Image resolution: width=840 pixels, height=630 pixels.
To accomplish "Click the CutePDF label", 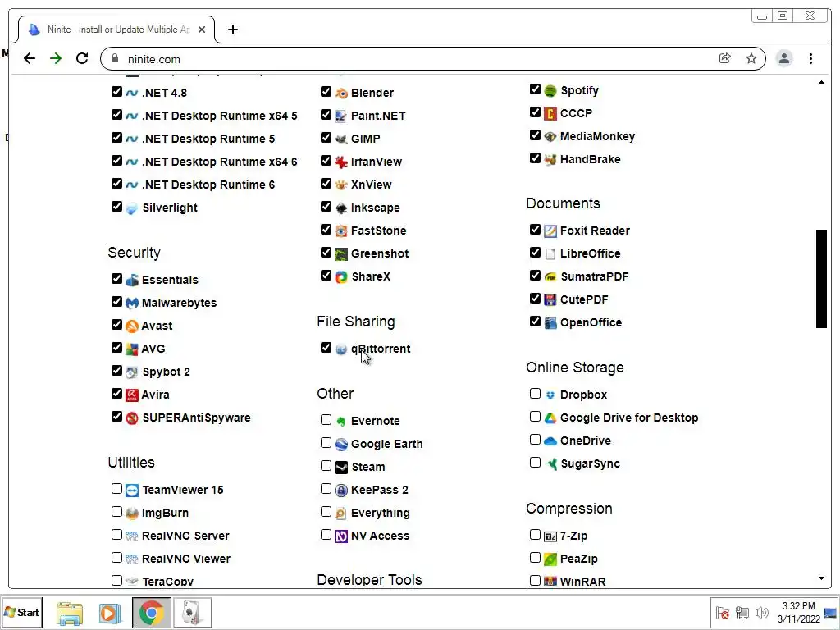I will [x=584, y=300].
